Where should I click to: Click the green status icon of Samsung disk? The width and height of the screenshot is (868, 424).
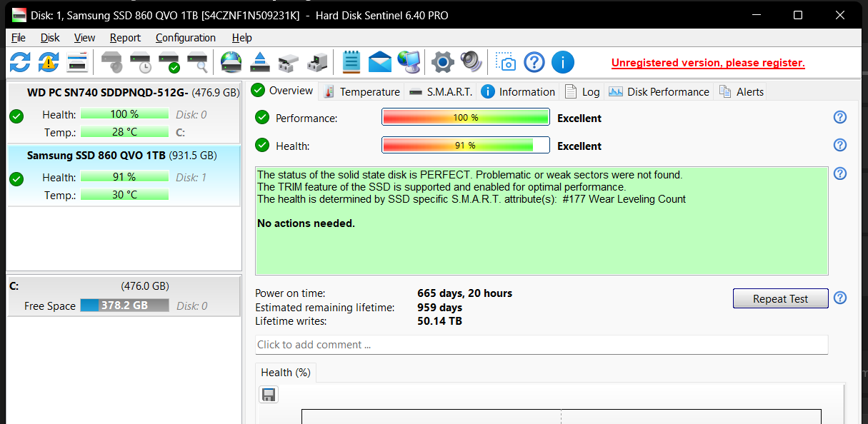pyautogui.click(x=17, y=178)
